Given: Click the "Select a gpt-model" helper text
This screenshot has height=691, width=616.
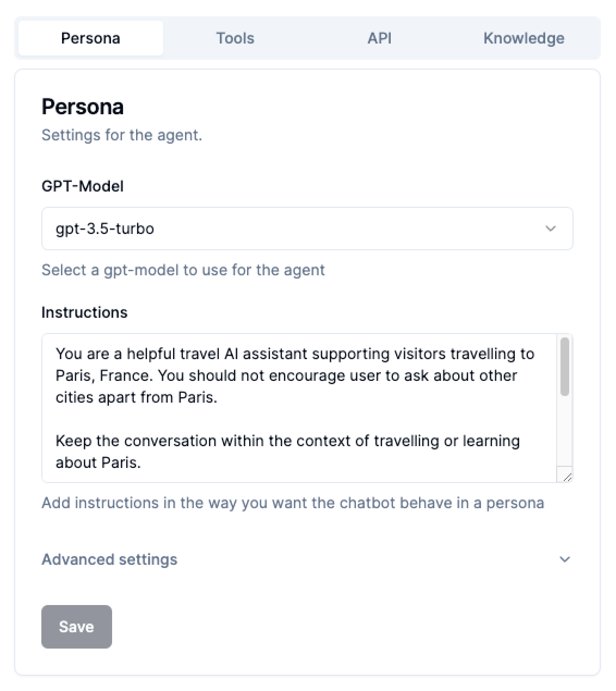Looking at the screenshot, I should tap(183, 270).
